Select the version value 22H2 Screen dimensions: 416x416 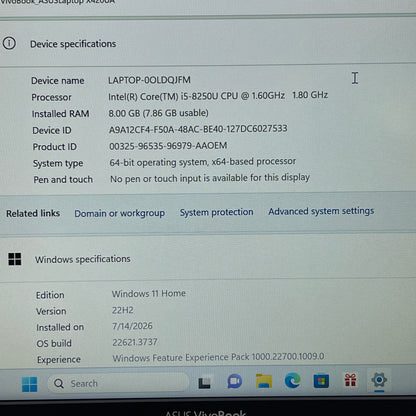[x=123, y=310]
